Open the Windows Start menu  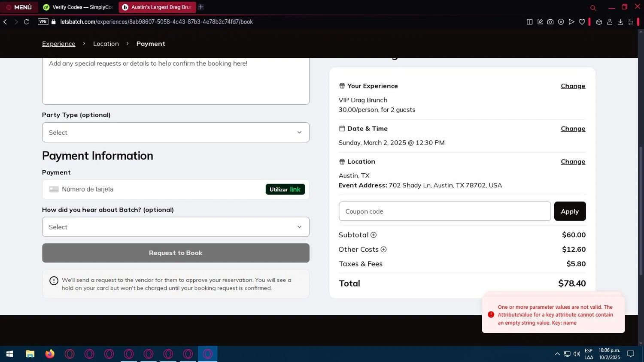click(x=9, y=354)
